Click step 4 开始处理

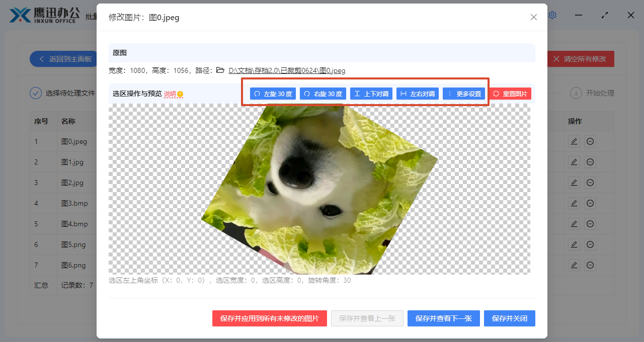(592, 93)
